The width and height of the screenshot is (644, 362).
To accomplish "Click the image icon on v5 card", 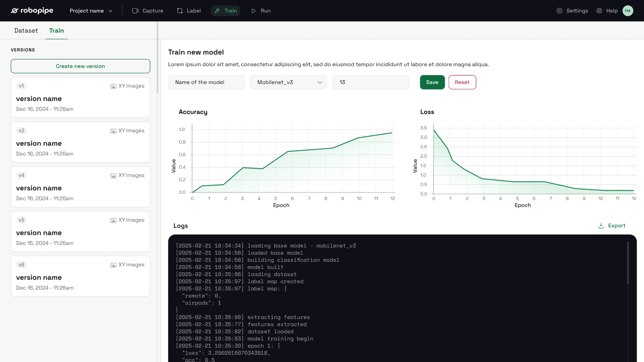I will click(x=114, y=220).
